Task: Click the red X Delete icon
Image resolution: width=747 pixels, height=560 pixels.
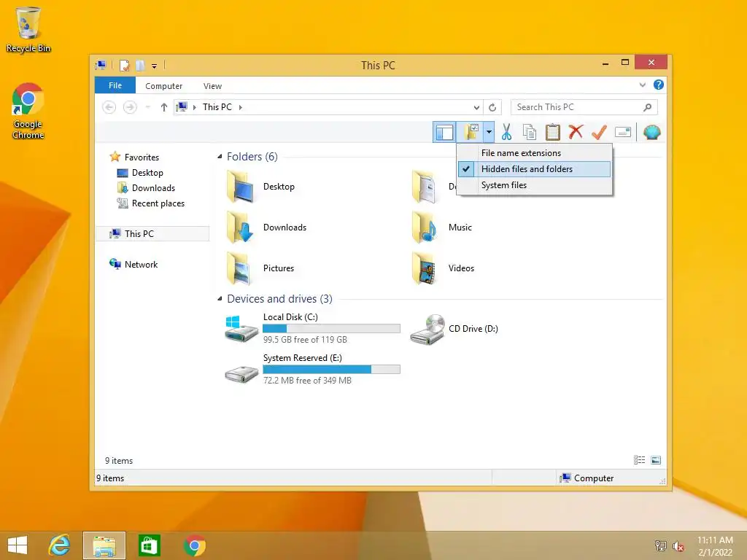Action: point(576,132)
